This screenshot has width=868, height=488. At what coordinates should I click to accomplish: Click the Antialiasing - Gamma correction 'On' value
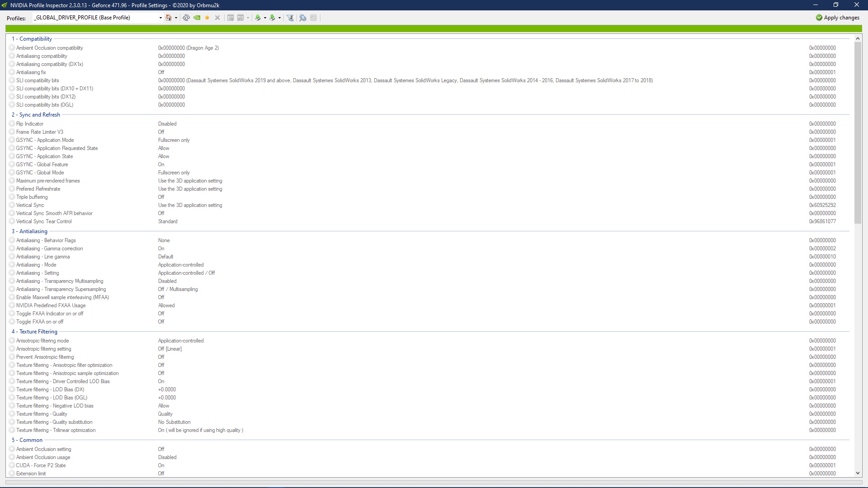pyautogui.click(x=161, y=249)
